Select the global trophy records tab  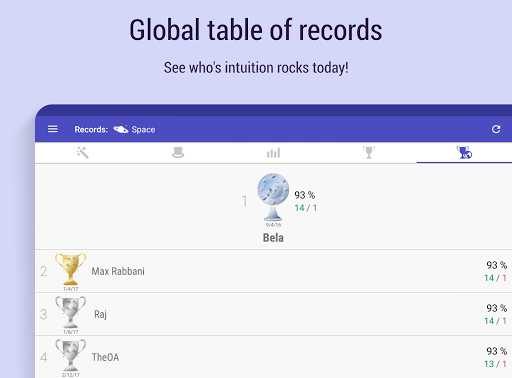464,152
